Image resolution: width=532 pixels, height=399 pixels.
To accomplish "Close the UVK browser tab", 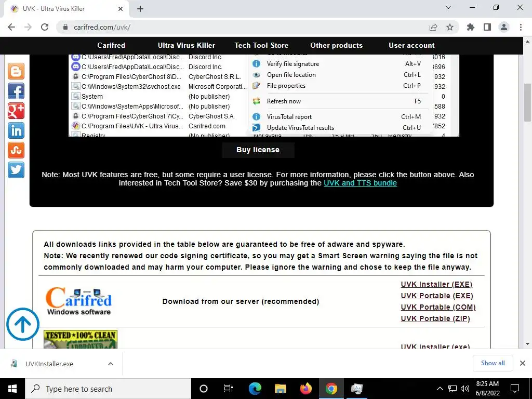I will tap(121, 9).
